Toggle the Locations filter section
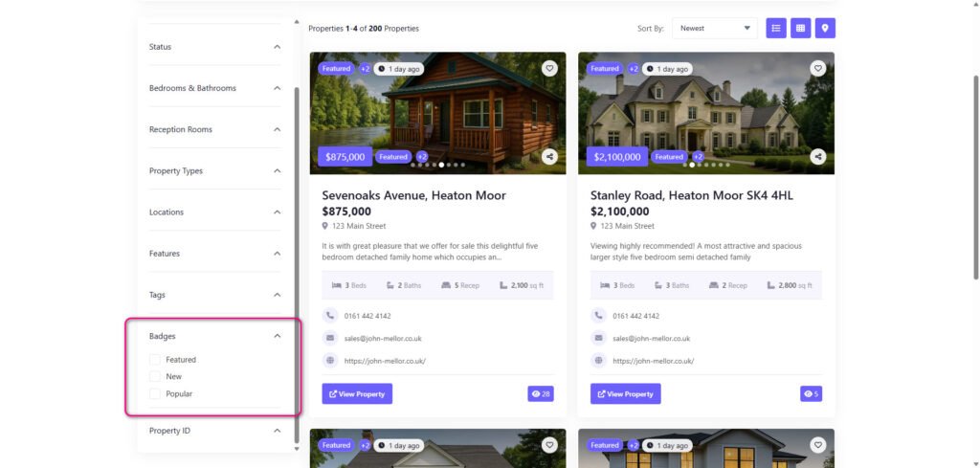Image resolution: width=980 pixels, height=468 pixels. click(278, 212)
